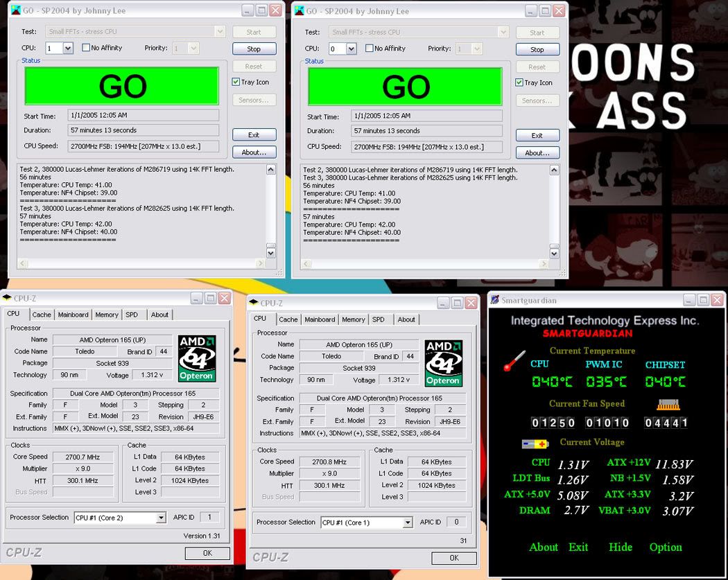
Task: Toggle No Affinity in the left SP2004 window
Action: (x=86, y=47)
